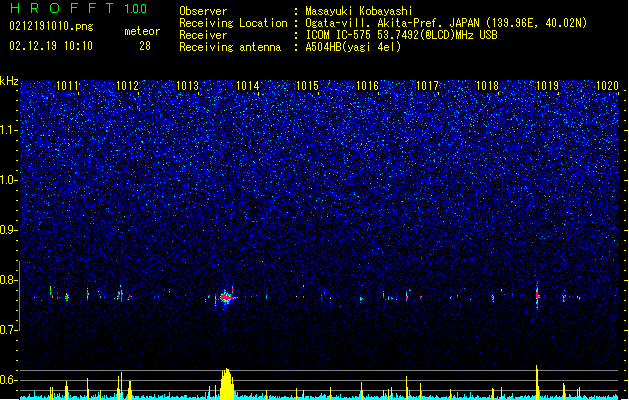Click the kHz axis unit label
Screen dimensions: 629x400
[9, 81]
